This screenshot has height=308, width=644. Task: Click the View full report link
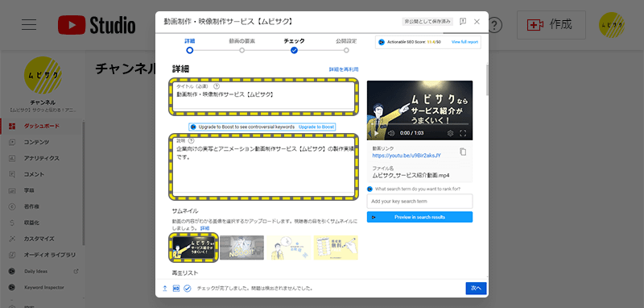464,42
